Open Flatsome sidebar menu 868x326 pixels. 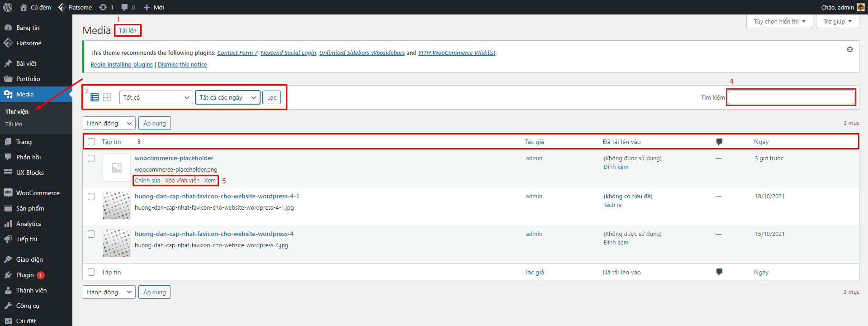[36, 43]
